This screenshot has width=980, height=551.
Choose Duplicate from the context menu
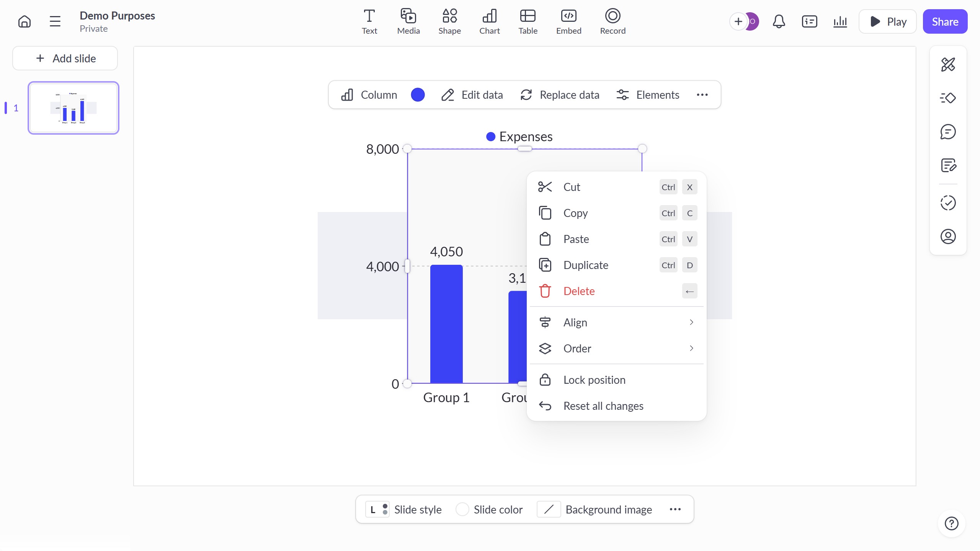point(586,265)
